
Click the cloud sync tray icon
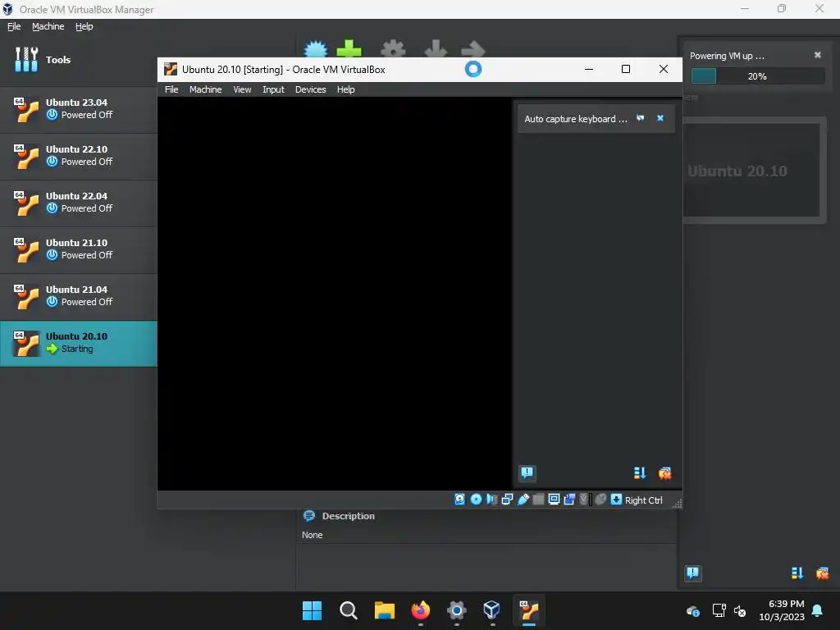point(692,610)
